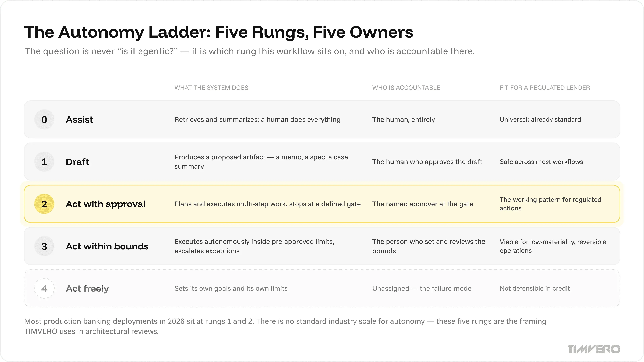Click the rung 0 number badge
644x362 pixels.
[x=44, y=119]
